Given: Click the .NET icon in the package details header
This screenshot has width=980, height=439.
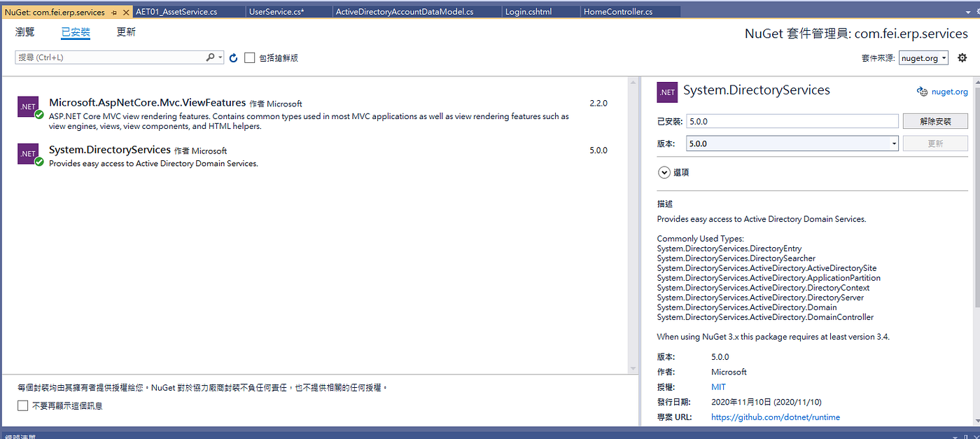Looking at the screenshot, I should coord(667,92).
